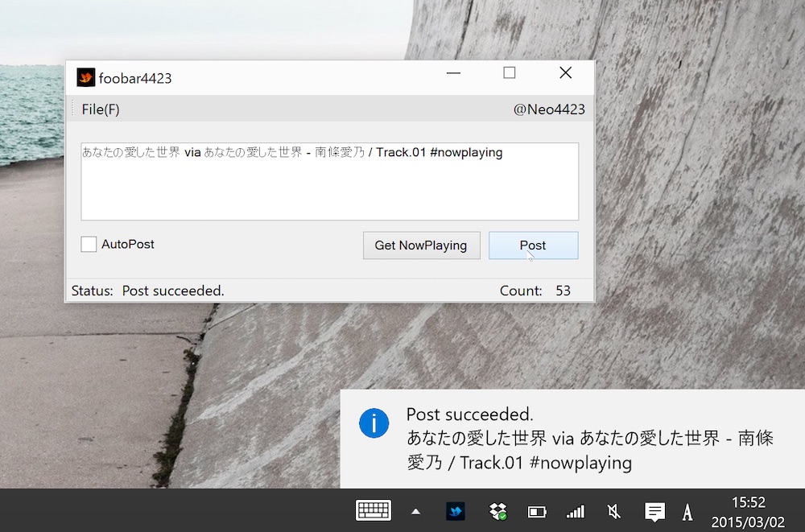This screenshot has width=805, height=532.
Task: Click the @Neo4423 account label
Action: pyautogui.click(x=549, y=109)
